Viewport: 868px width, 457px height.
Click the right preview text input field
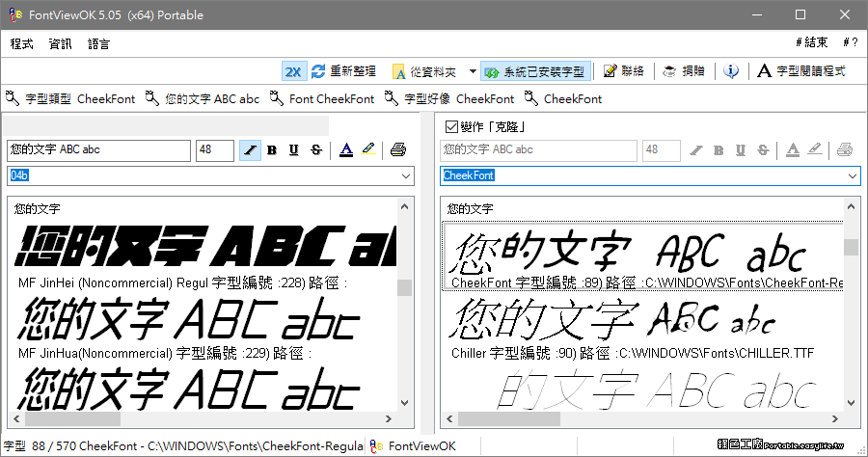click(538, 150)
